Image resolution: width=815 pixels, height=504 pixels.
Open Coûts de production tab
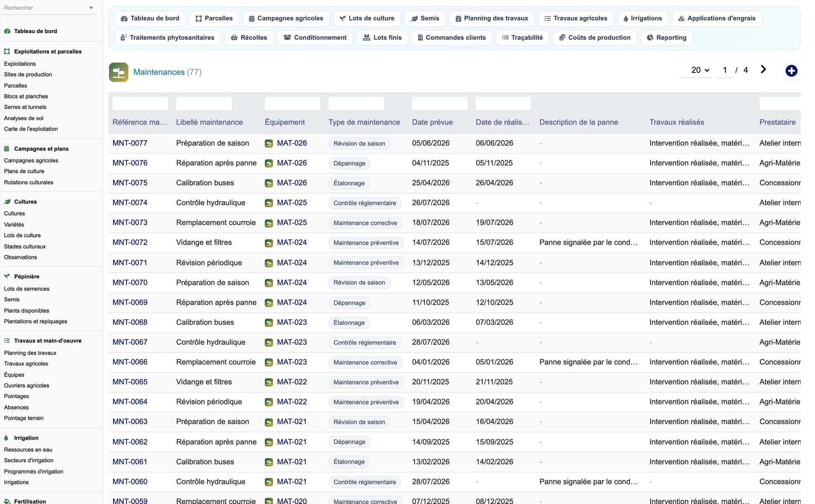pos(595,38)
